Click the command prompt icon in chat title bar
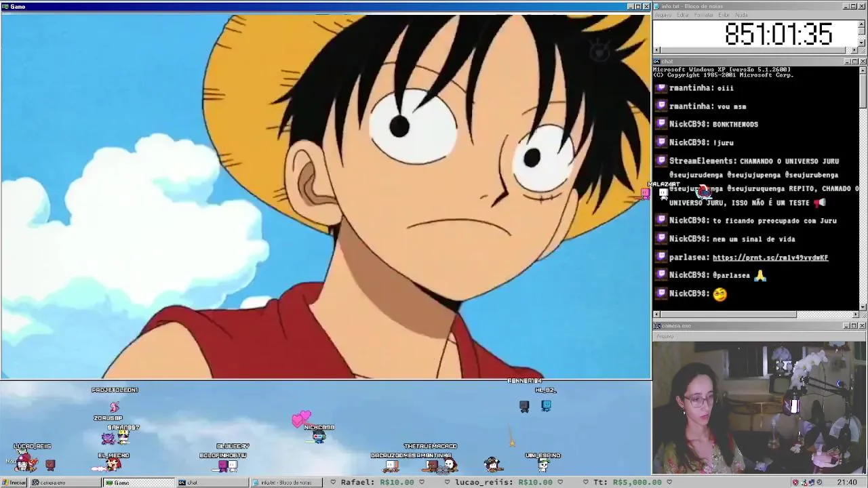This screenshot has height=488, width=868. (x=657, y=62)
